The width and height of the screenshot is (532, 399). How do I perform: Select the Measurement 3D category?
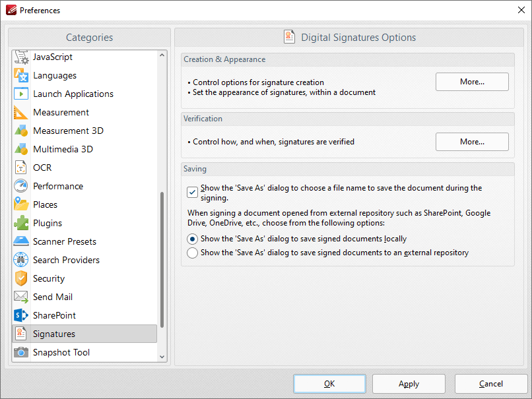pyautogui.click(x=84, y=131)
